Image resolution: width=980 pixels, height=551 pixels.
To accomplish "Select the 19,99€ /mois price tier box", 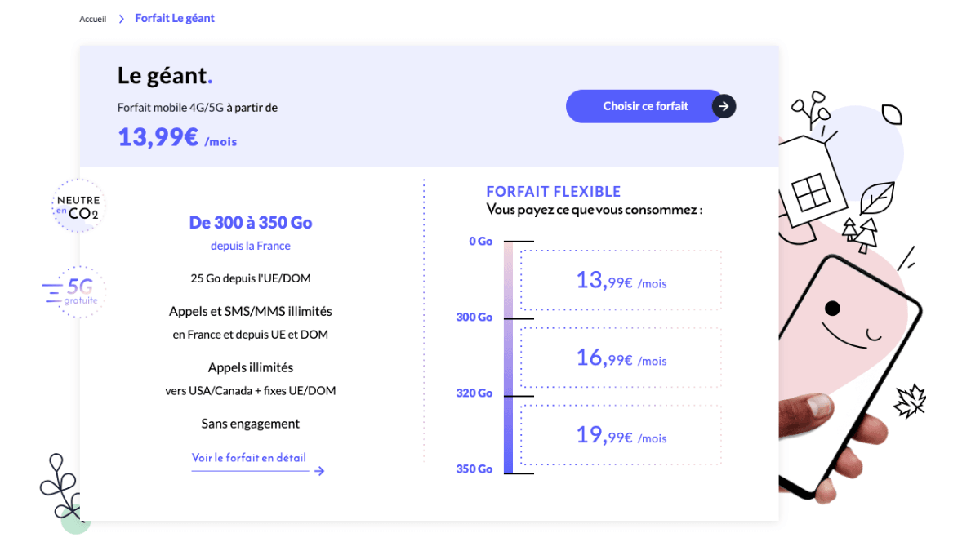I will pos(621,435).
